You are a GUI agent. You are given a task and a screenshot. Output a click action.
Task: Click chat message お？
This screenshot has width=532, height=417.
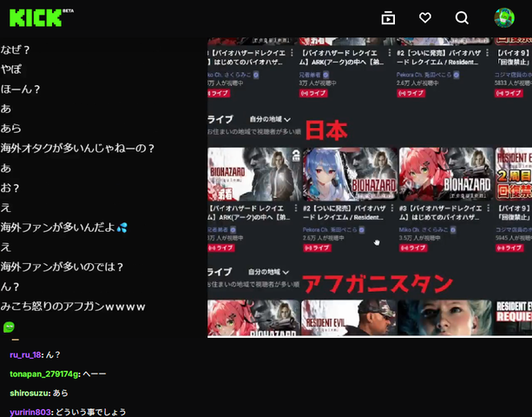[x=10, y=188]
